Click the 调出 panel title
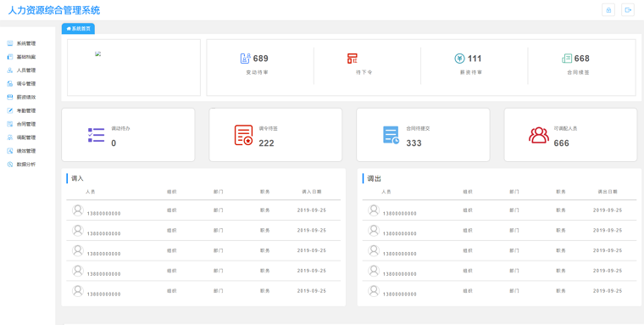This screenshot has height=325, width=644. [375, 178]
